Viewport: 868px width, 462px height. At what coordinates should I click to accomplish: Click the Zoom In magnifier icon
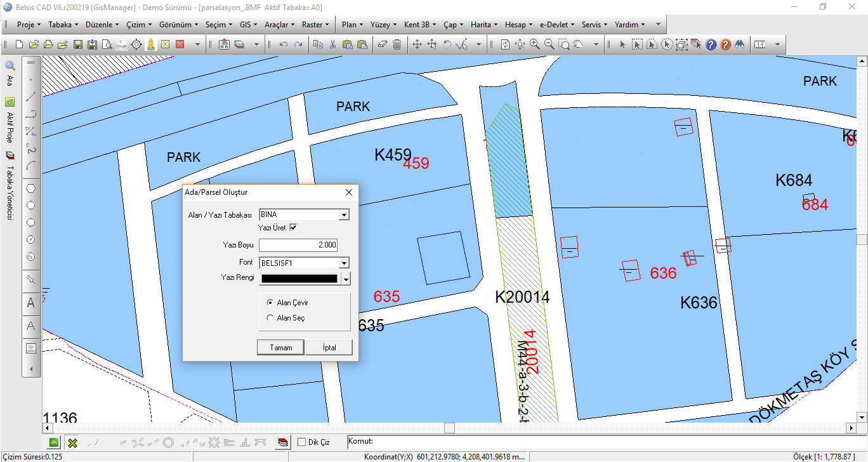click(x=535, y=44)
